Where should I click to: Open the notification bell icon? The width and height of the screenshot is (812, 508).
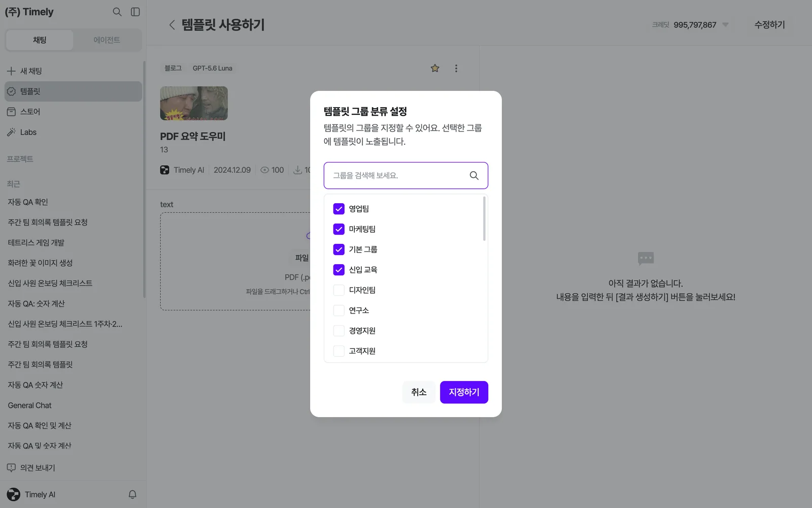(132, 494)
